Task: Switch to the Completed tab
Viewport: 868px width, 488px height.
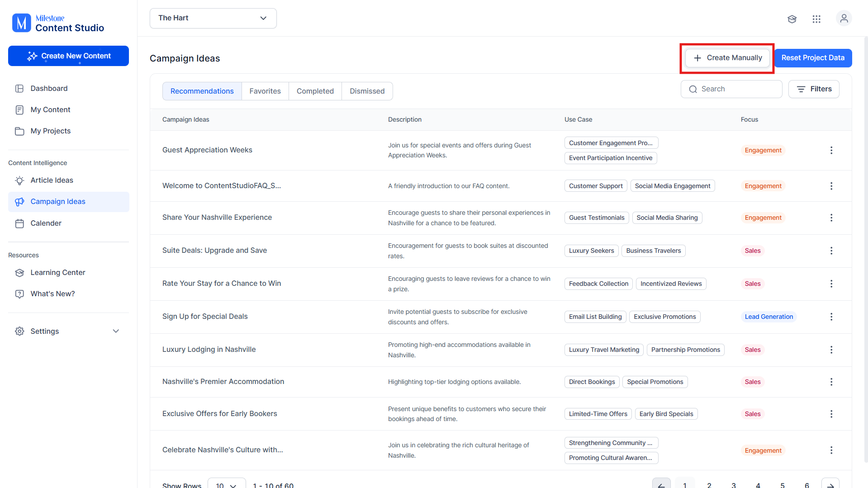Action: pyautogui.click(x=315, y=91)
